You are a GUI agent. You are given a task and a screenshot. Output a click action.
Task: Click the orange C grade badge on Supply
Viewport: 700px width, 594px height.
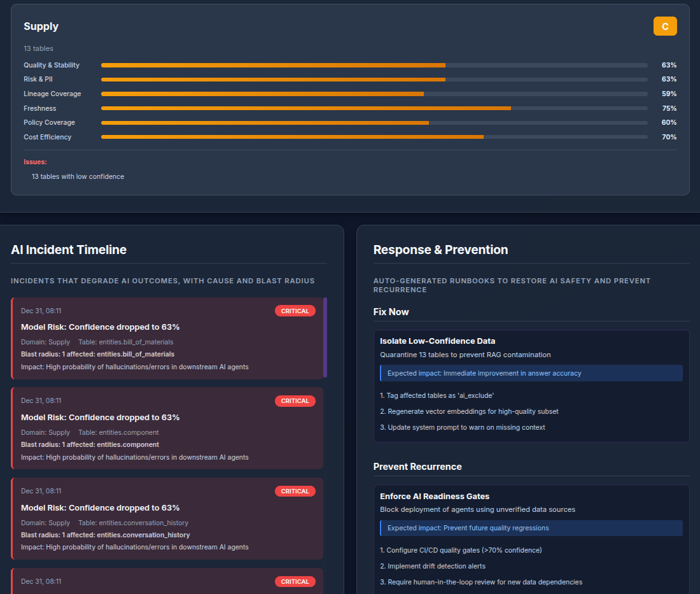(665, 26)
